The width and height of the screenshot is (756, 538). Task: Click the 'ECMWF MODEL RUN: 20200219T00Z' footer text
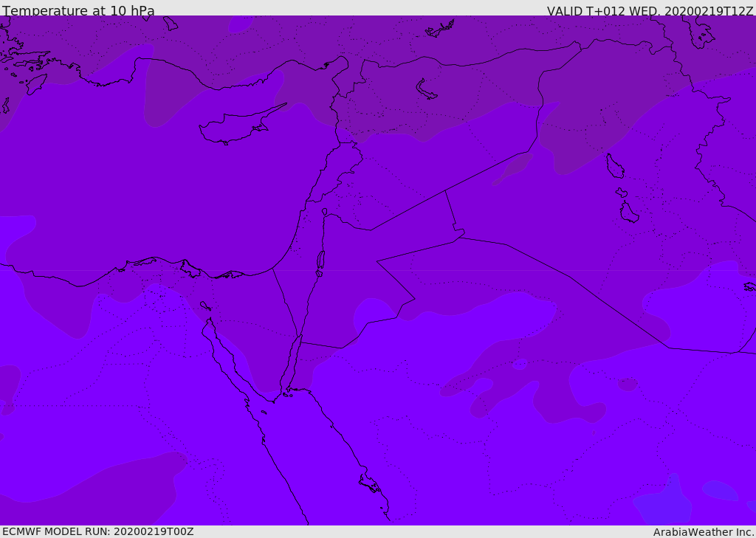(x=98, y=531)
